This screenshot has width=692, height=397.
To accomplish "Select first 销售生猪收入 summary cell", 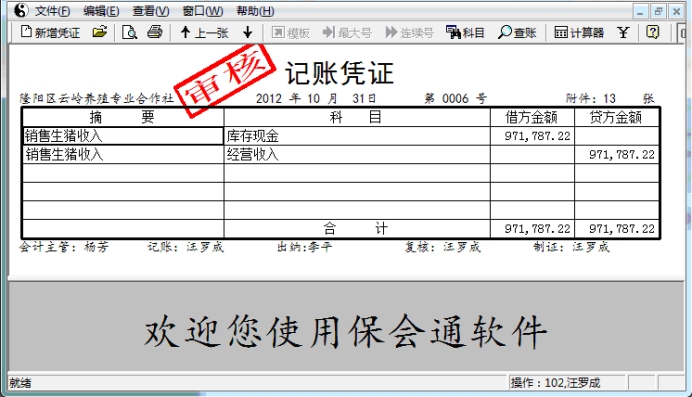I will point(123,136).
